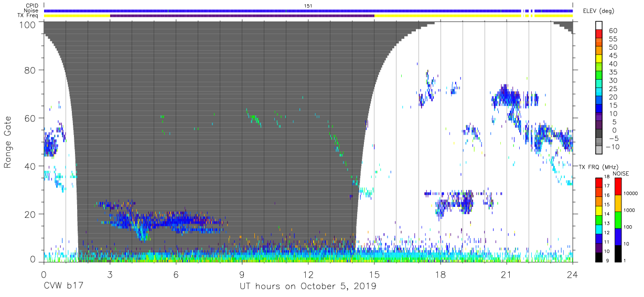Click the green block in NOISE bar
Viewport: 644px width, 297px height.
(x=618, y=219)
